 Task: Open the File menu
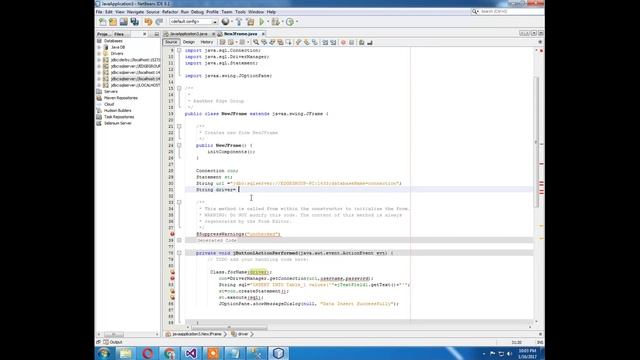pos(99,12)
